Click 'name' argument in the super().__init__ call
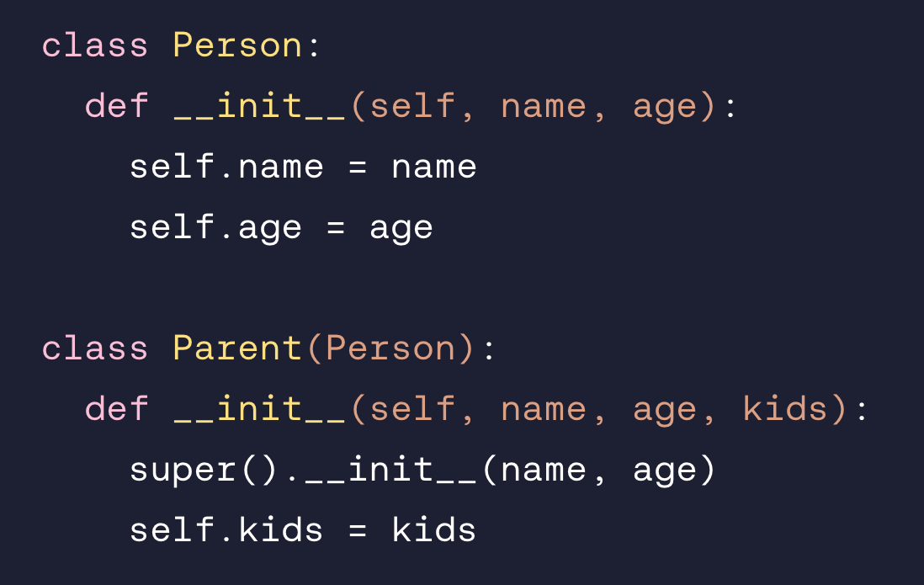Image resolution: width=924 pixels, height=585 pixels. [x=544, y=470]
